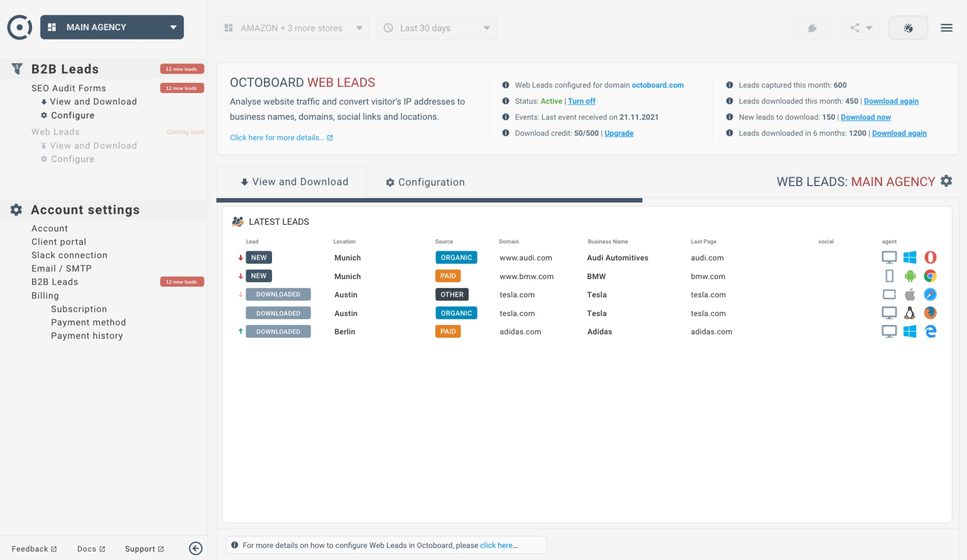Click the tablet icon in Tesla OTHER row
Image resolution: width=967 pixels, height=560 pixels.
tap(889, 295)
